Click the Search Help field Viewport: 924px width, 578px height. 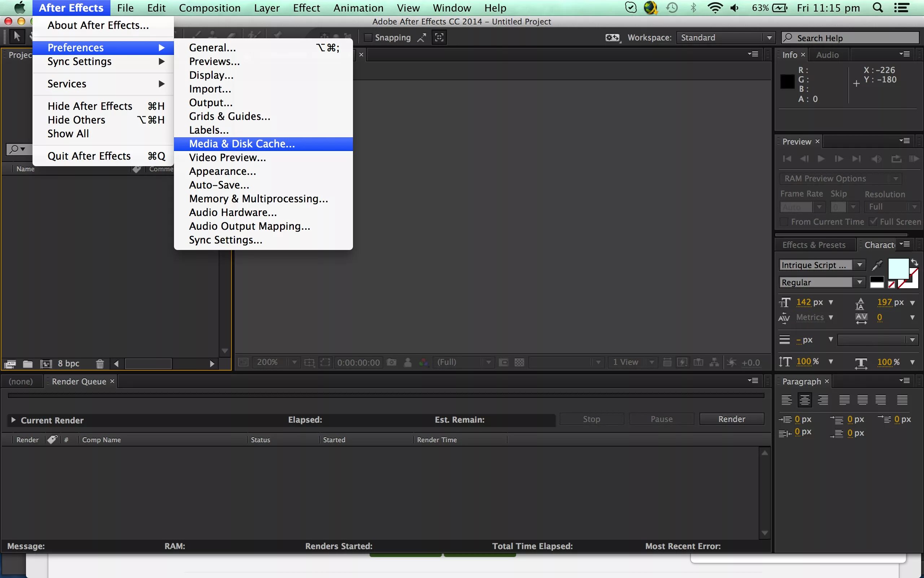(850, 38)
